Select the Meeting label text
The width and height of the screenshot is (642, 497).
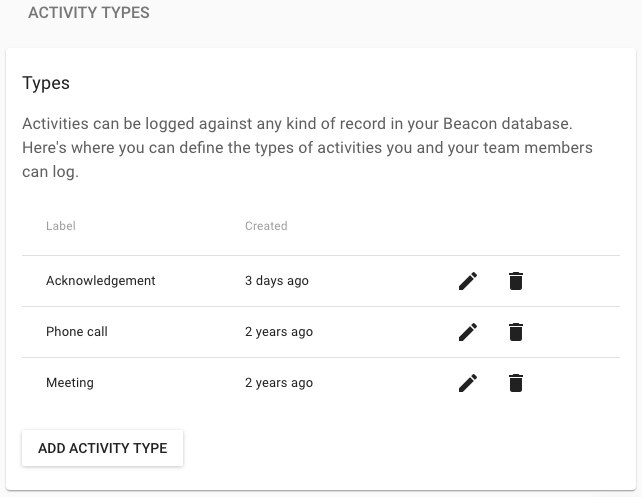pyautogui.click(x=70, y=383)
